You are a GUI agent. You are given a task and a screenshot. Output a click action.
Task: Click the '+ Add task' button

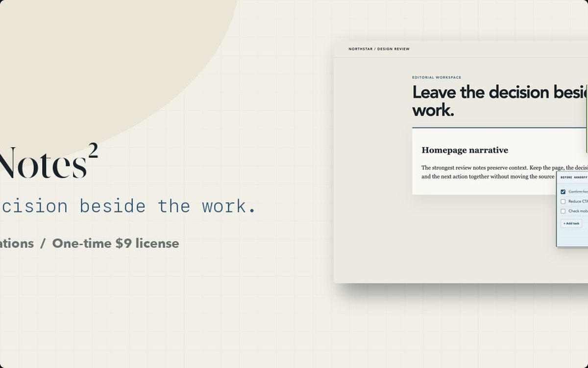click(x=571, y=223)
